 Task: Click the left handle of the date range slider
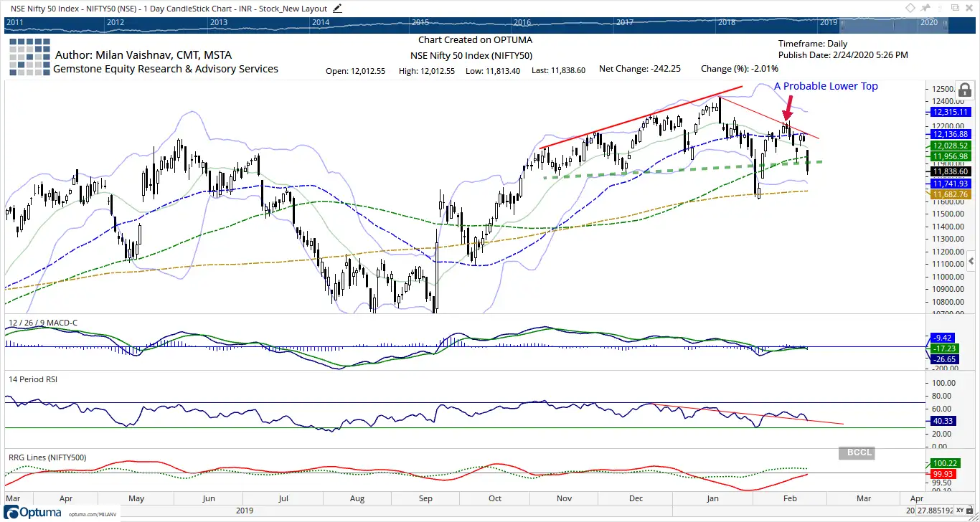click(x=841, y=22)
